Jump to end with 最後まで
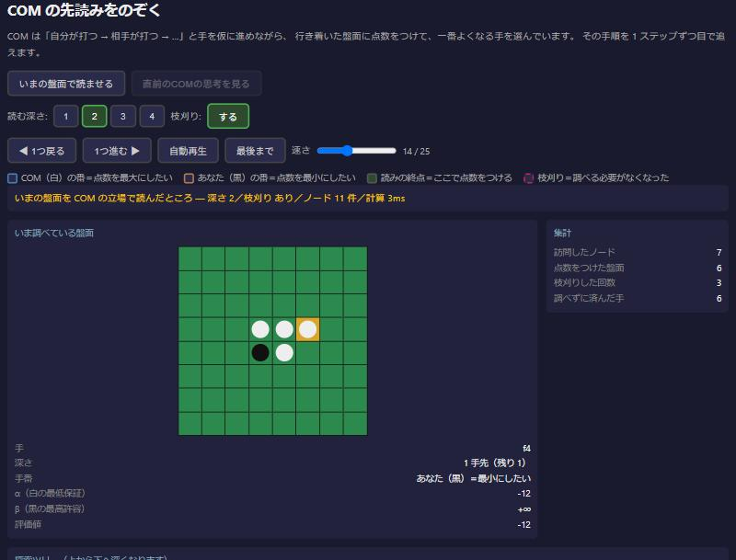The width and height of the screenshot is (736, 560). coord(255,151)
